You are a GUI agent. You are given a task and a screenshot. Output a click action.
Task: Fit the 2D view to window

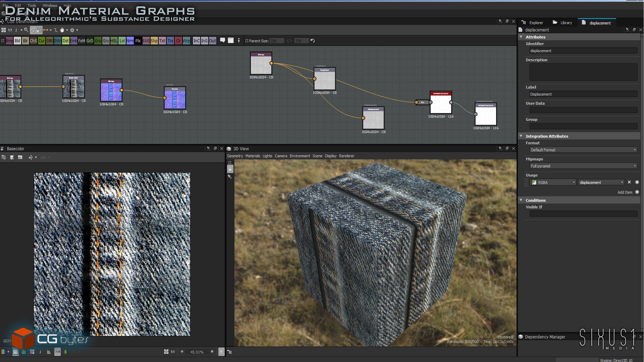(166, 352)
